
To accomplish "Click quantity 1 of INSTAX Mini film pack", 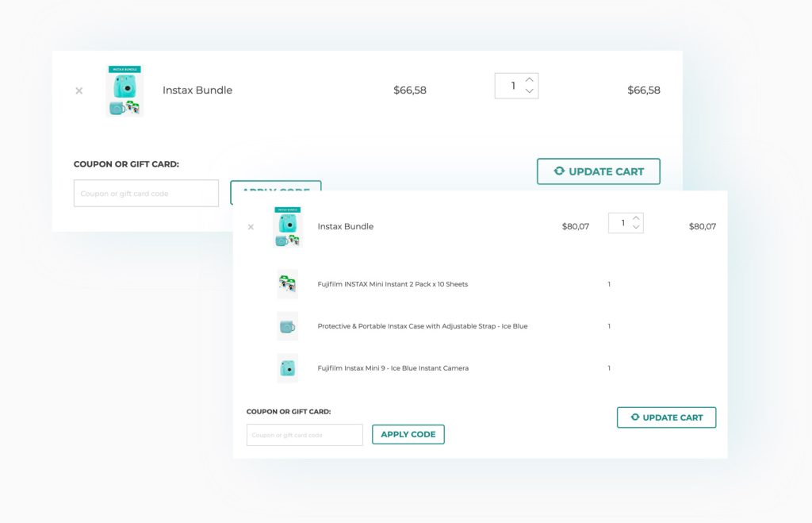I will click(x=609, y=284).
